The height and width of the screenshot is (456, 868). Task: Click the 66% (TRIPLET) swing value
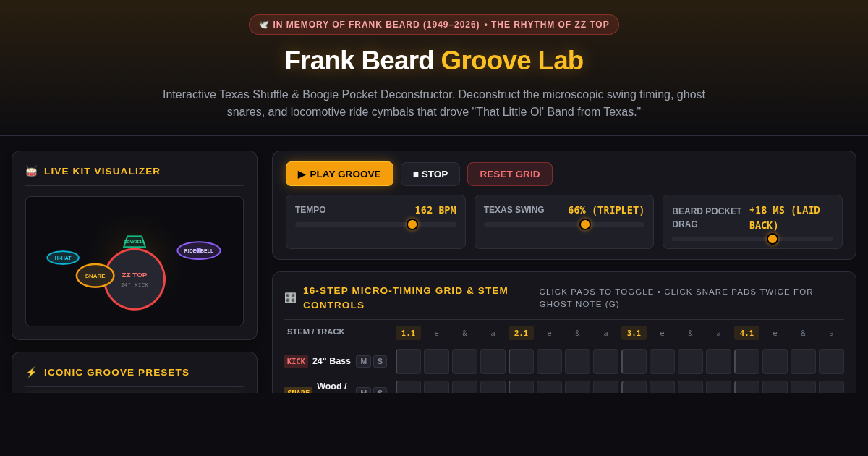(606, 210)
